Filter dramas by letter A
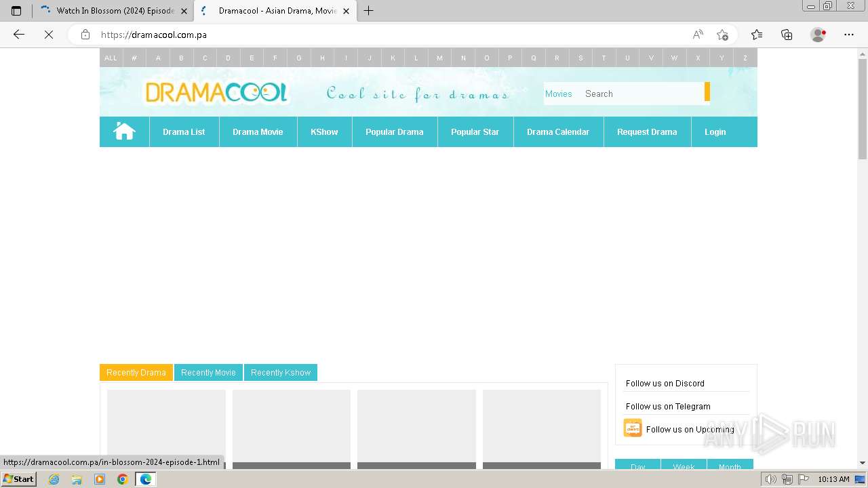The height and width of the screenshot is (488, 868). pyautogui.click(x=158, y=58)
